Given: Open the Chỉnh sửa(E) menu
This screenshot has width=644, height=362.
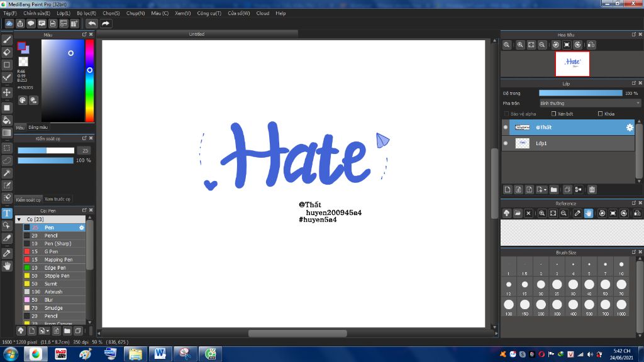Looking at the screenshot, I should point(36,13).
